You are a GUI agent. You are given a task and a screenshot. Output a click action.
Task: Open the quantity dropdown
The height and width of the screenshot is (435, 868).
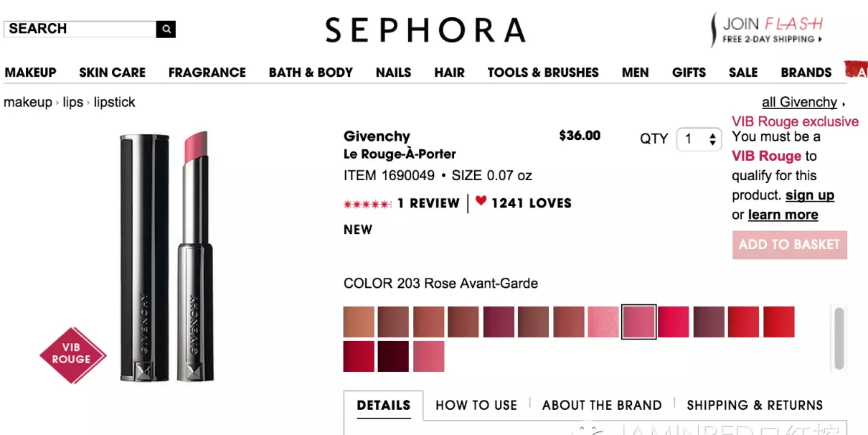699,139
